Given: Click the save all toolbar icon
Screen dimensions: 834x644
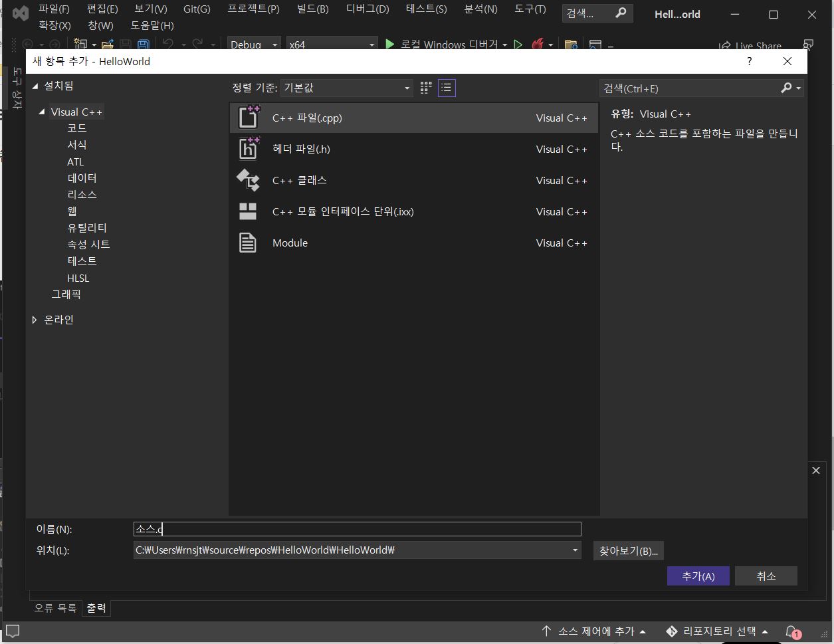Looking at the screenshot, I should click(x=143, y=45).
